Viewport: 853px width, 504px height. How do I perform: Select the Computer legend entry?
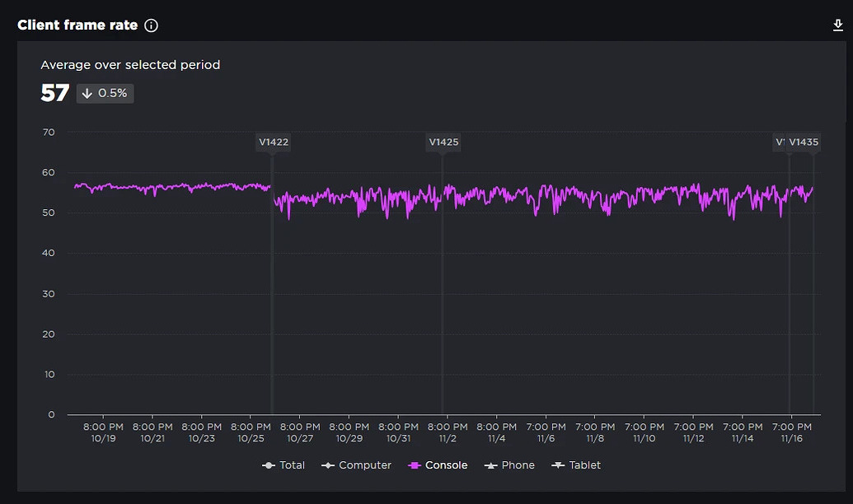[357, 464]
